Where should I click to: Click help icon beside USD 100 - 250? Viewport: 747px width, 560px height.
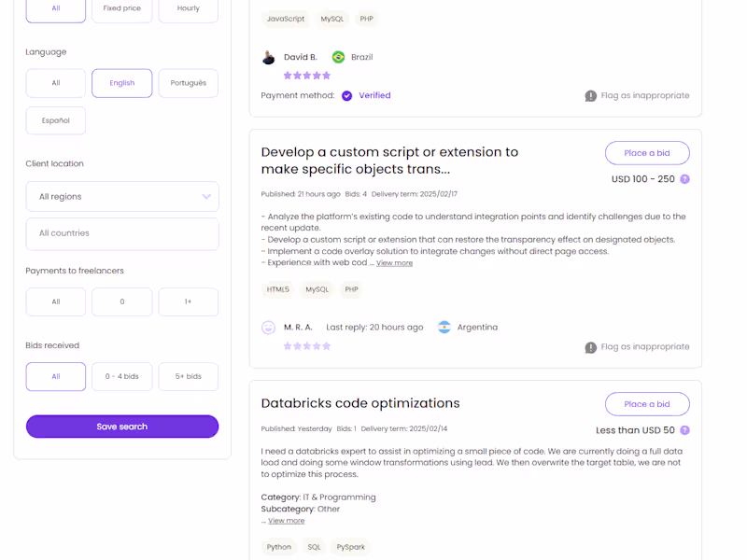coord(684,179)
